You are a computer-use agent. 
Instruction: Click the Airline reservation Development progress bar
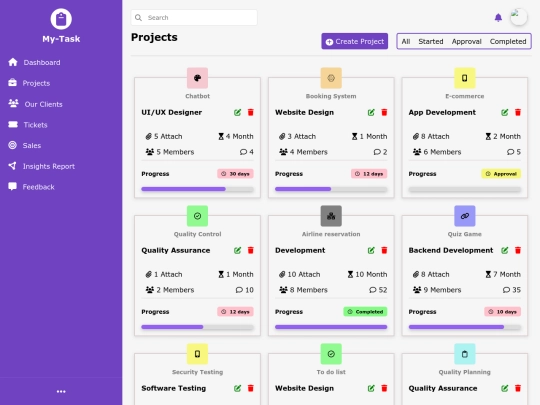pos(331,327)
